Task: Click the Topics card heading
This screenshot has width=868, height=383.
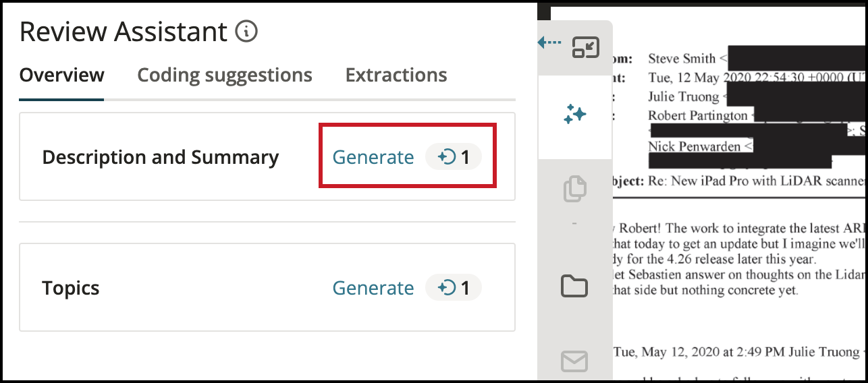Action: (x=71, y=288)
